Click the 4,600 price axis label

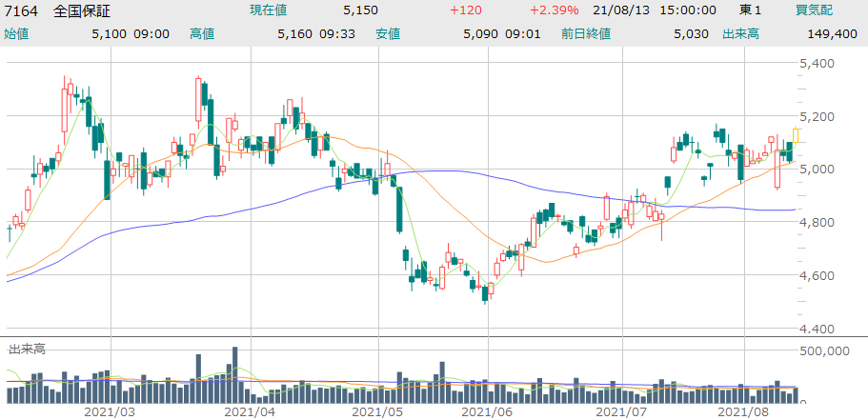point(818,276)
